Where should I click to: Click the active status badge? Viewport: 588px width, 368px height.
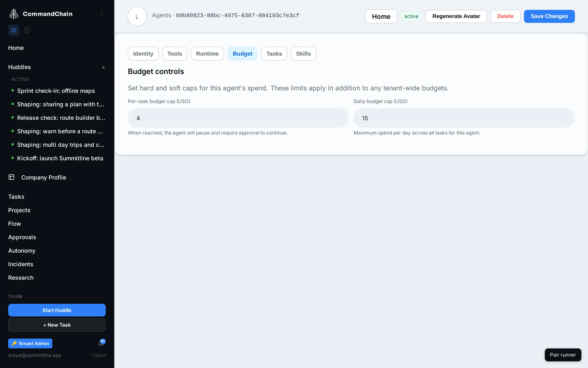411,16
